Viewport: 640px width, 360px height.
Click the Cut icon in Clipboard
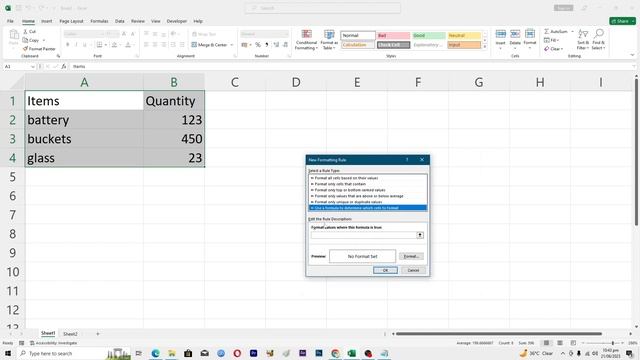coord(26,31)
